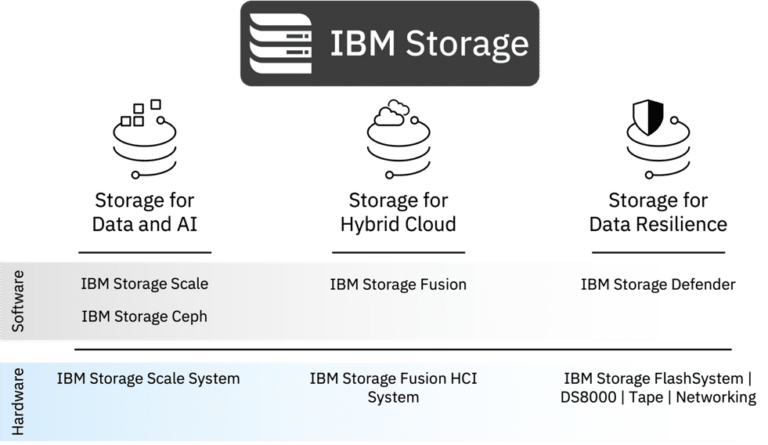
Task: Click the IBM Storage server stack icon
Action: (x=281, y=43)
